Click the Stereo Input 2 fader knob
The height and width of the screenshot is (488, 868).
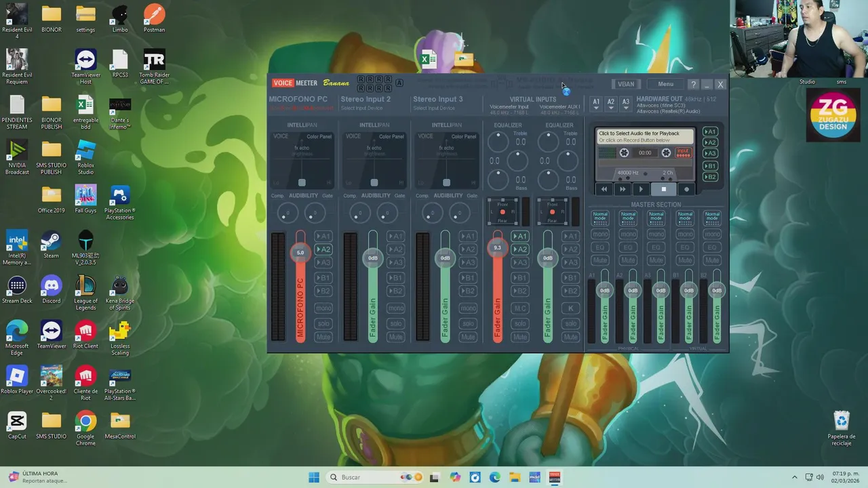pos(373,258)
